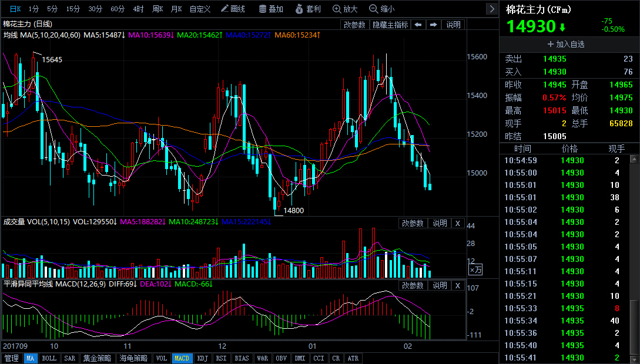Viewport: 640px width, 364px height.
Task: Close the MACD indicator panel
Action: (x=458, y=285)
